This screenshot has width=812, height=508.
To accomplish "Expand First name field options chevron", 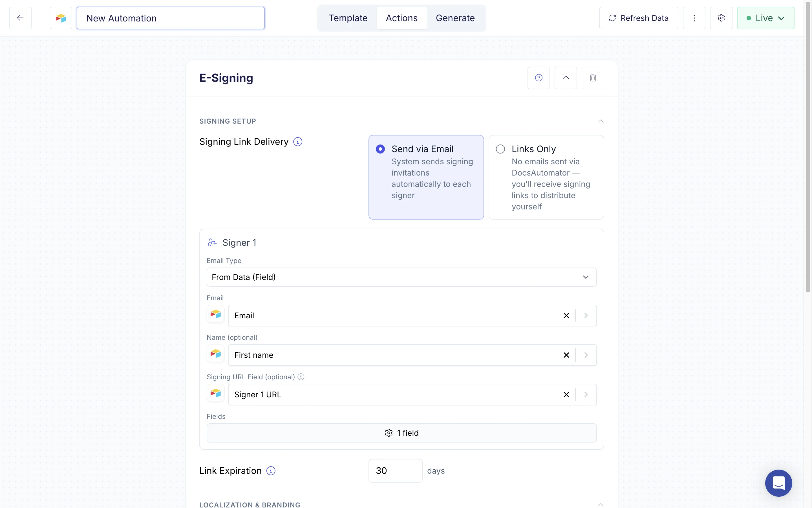I will pos(586,355).
